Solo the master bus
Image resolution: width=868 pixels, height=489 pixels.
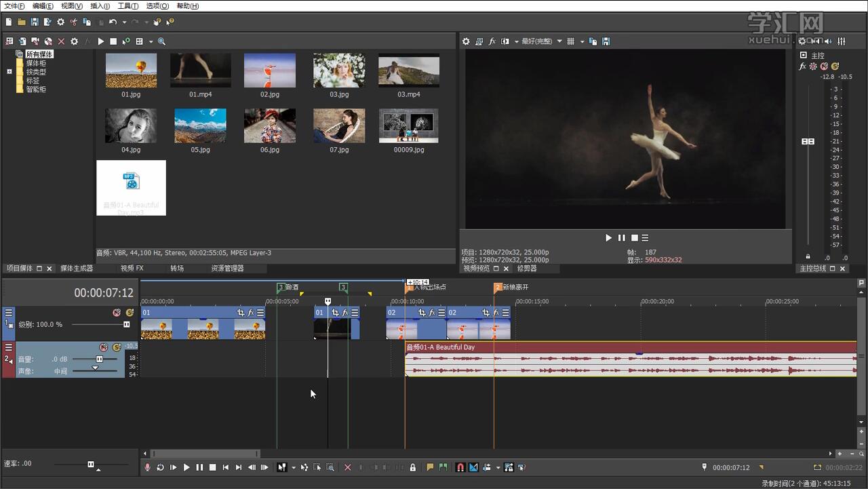point(835,66)
